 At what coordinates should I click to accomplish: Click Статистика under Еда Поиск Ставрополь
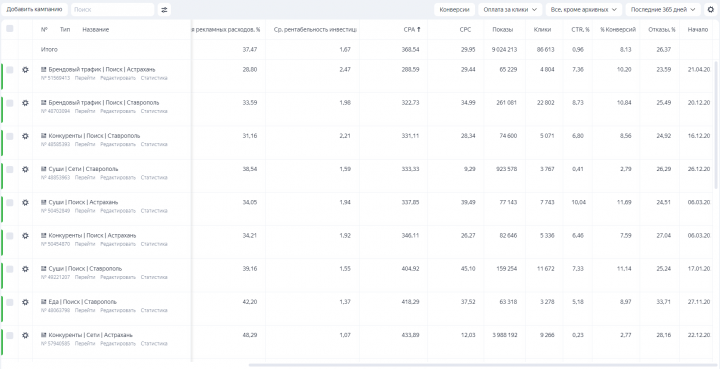coord(154,310)
